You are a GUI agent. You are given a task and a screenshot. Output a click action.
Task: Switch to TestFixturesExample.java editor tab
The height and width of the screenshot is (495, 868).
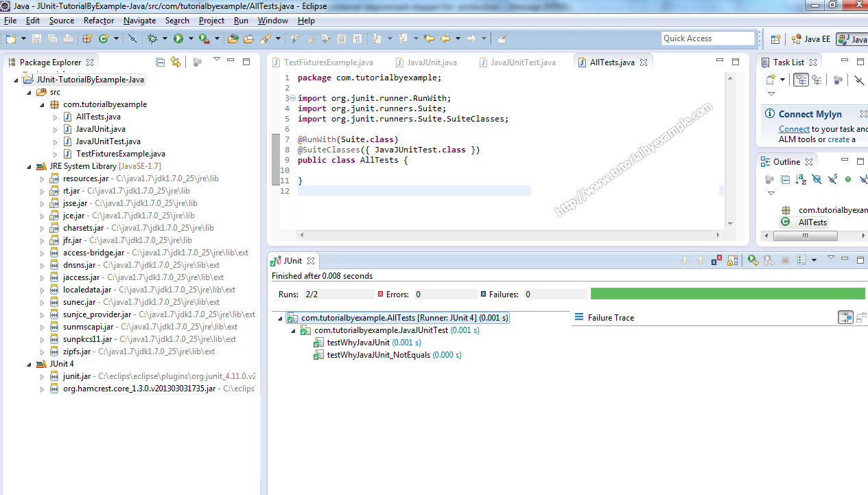pyautogui.click(x=323, y=62)
